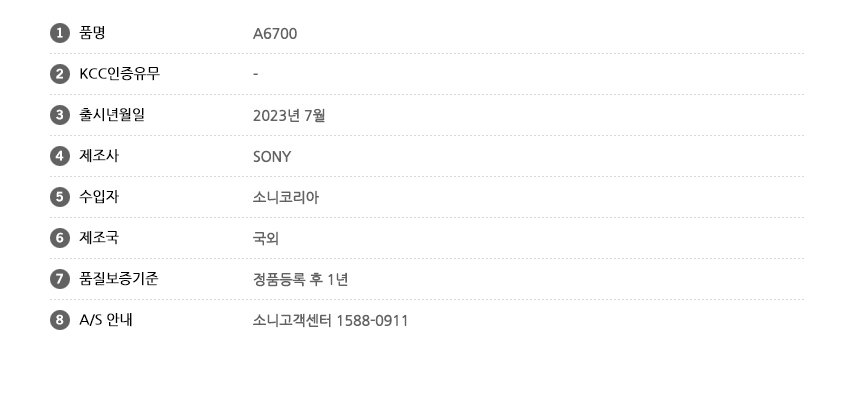
Task: Click the SONY manufacturer value
Action: (273, 157)
